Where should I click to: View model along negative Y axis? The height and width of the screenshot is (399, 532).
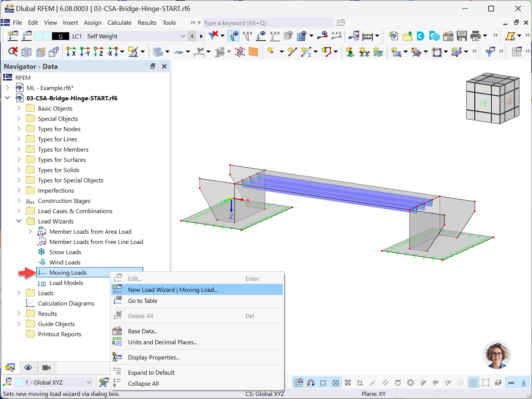tap(85, 52)
